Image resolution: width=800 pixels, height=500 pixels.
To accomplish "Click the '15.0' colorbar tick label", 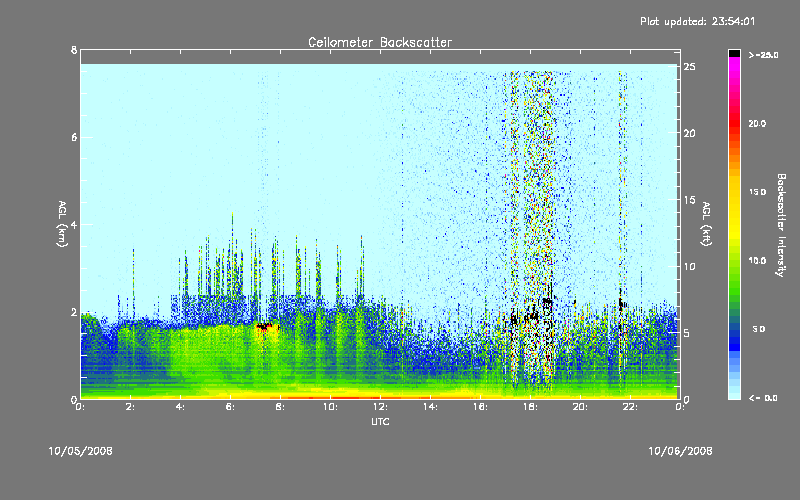I will (x=757, y=192).
